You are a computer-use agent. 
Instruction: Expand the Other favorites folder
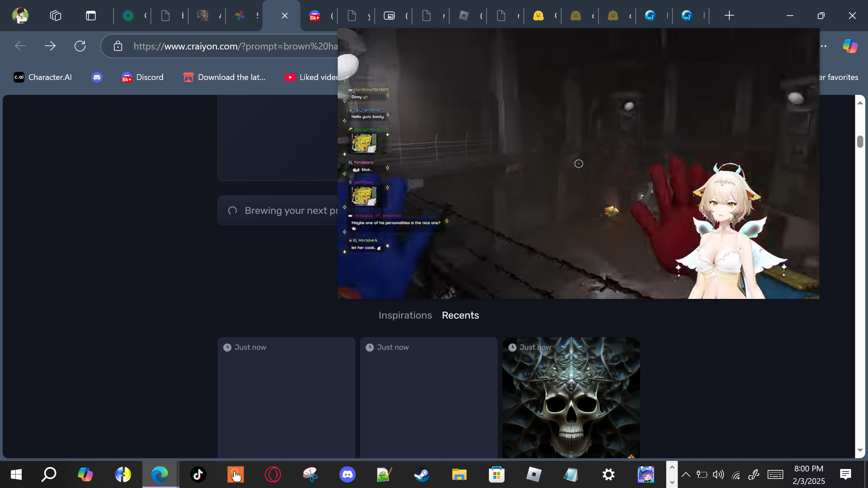click(x=839, y=77)
